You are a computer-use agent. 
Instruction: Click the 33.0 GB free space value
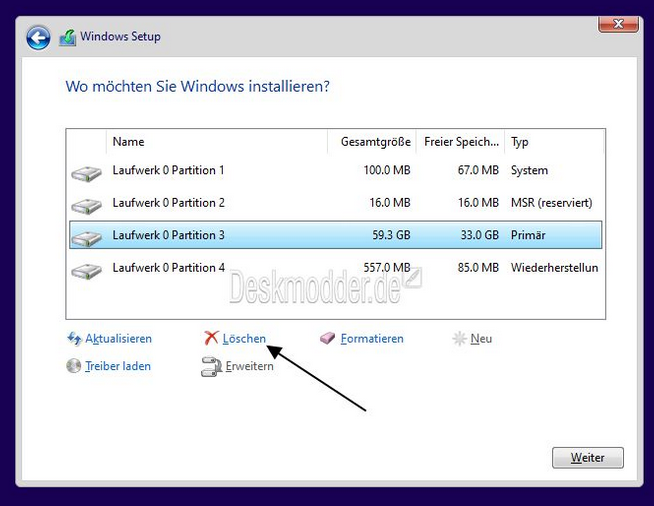[x=480, y=235]
